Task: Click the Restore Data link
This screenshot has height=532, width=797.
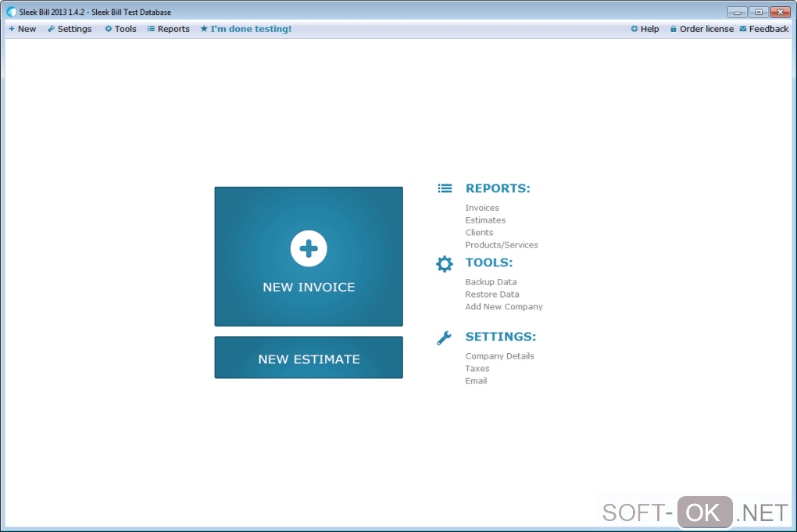Action: coord(492,295)
